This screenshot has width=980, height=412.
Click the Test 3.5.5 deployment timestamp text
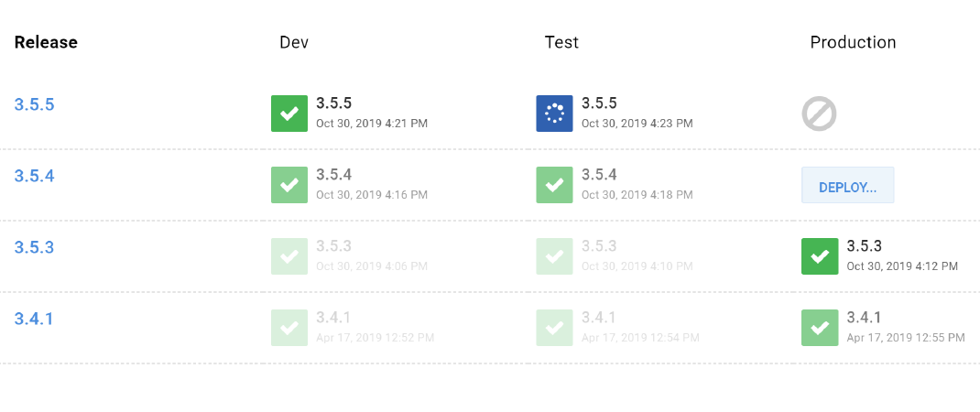637,124
